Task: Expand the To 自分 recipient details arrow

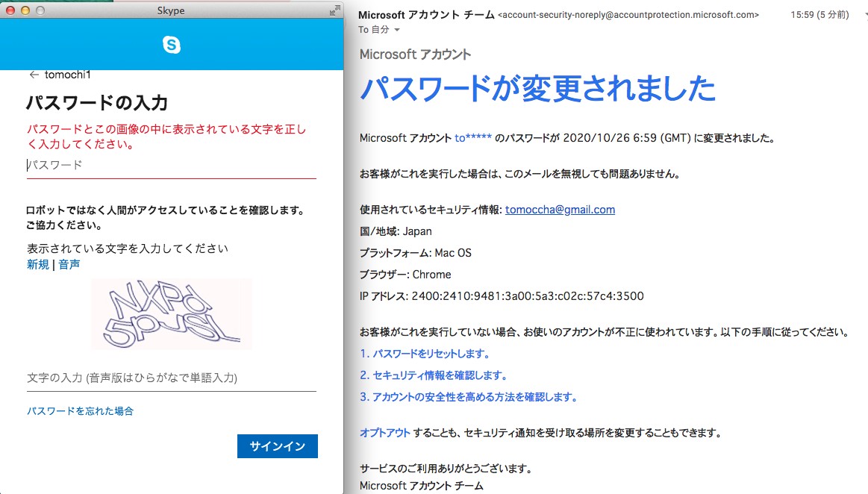Action: coord(397,30)
